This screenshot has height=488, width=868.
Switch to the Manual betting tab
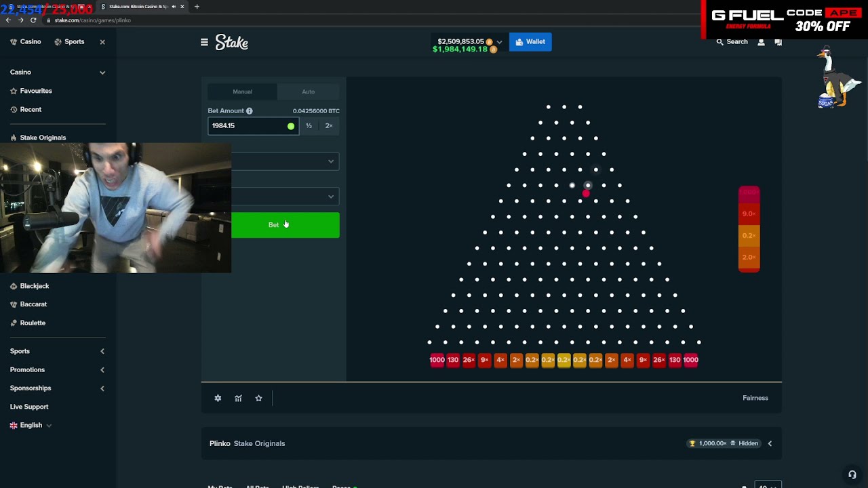pos(242,92)
